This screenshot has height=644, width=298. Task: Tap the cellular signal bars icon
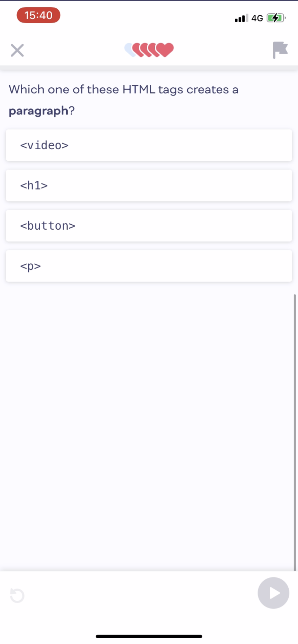241,18
